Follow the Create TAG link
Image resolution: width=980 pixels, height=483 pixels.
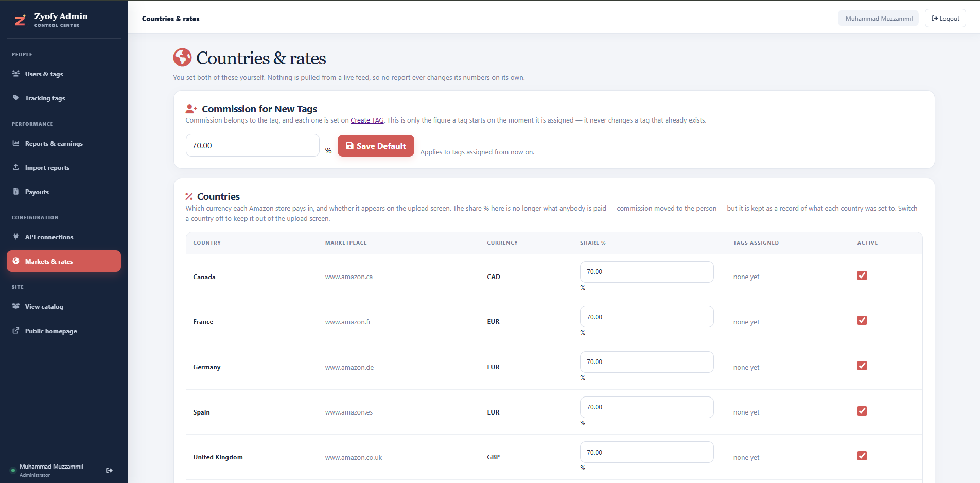coord(367,120)
